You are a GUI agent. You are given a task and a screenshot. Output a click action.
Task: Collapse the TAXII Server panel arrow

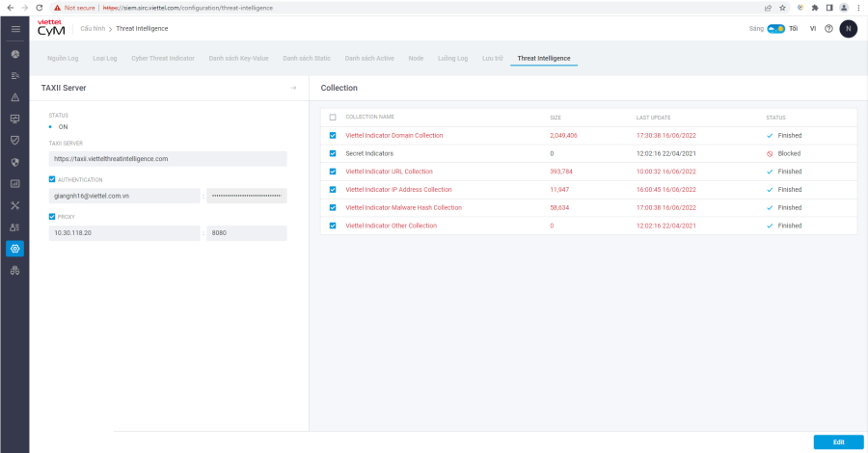[293, 88]
